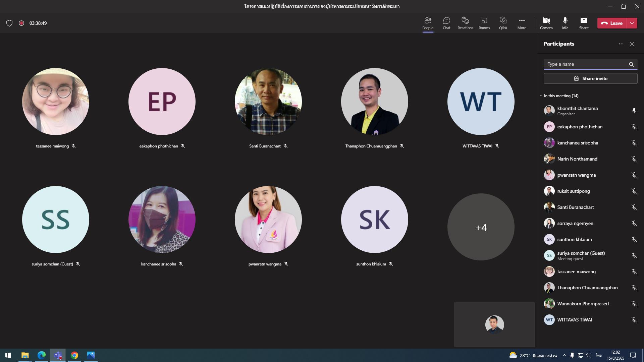Select sunthon khlaium in participants list

tap(590, 239)
